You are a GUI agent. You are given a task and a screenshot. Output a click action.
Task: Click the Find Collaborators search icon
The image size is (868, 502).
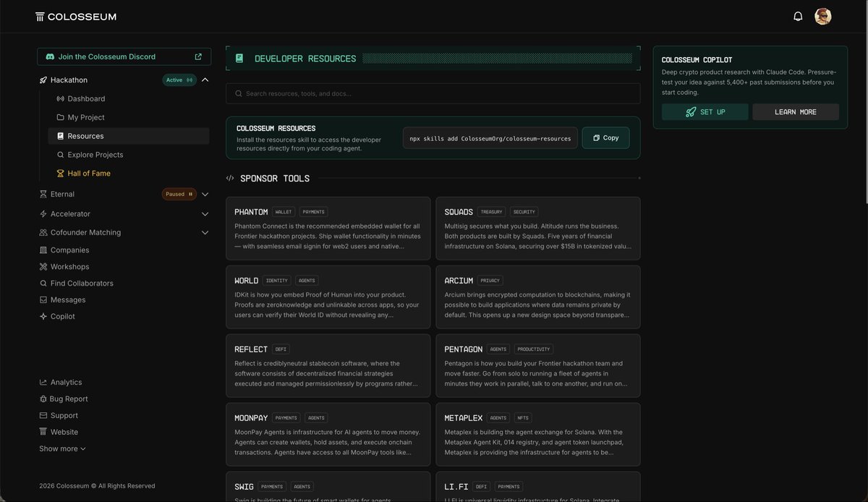[x=43, y=284]
